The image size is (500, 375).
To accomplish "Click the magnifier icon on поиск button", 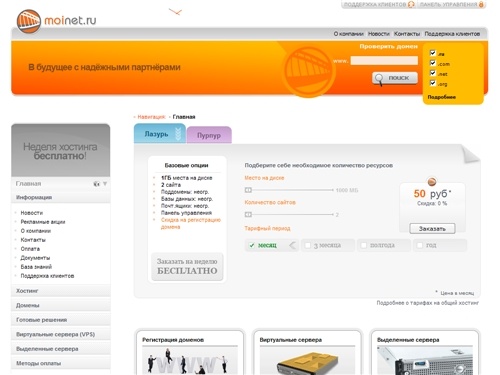I will point(379,79).
